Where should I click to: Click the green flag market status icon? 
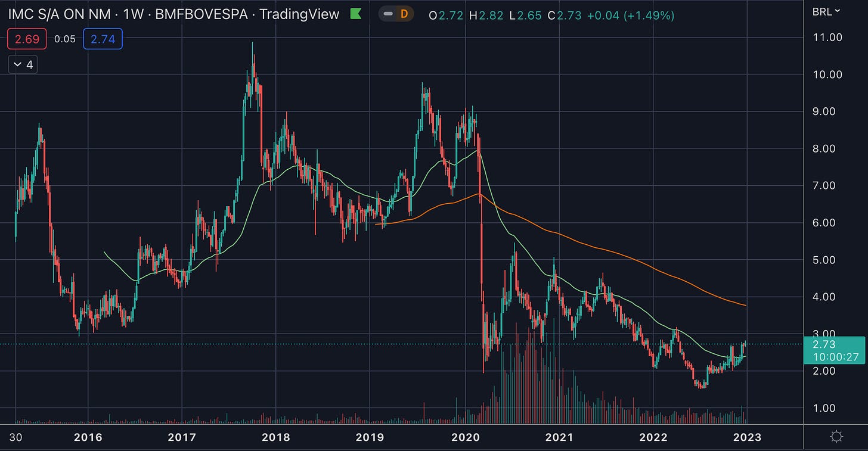tap(356, 14)
